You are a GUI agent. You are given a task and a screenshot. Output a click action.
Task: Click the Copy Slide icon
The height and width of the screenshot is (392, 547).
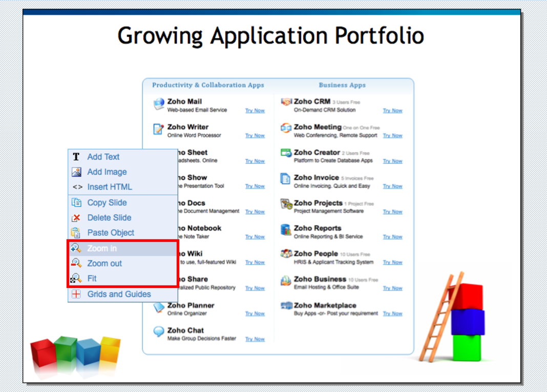point(76,202)
